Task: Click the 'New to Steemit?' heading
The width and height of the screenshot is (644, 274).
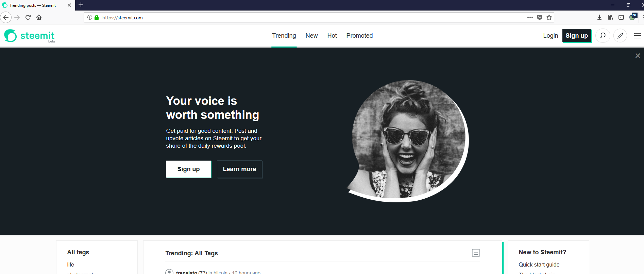Action: pyautogui.click(x=542, y=252)
